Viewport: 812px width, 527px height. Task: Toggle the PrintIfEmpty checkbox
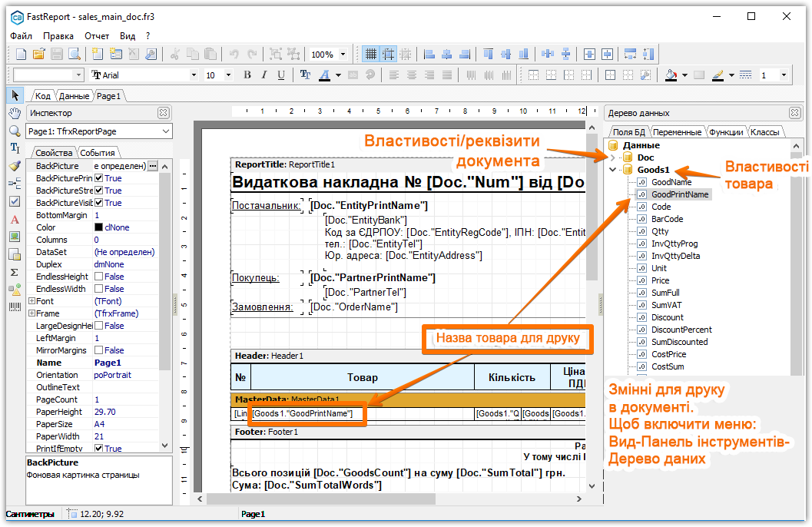99,449
